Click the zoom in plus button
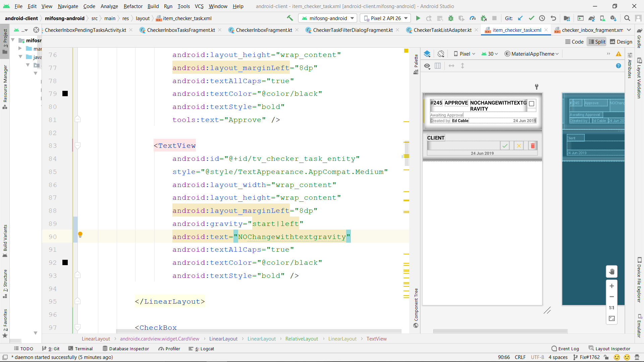The height and width of the screenshot is (362, 644). coord(611,286)
